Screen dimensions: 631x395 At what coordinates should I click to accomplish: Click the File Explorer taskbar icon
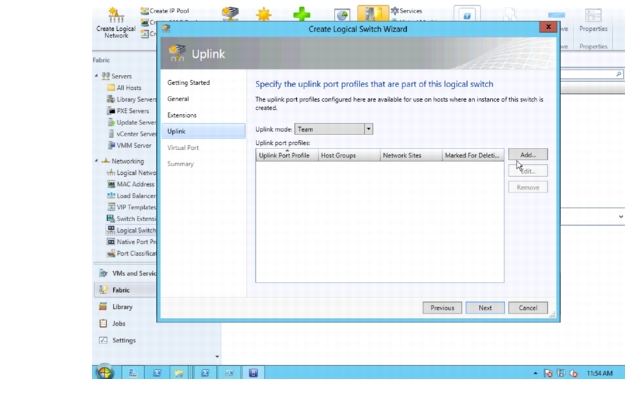(179, 373)
